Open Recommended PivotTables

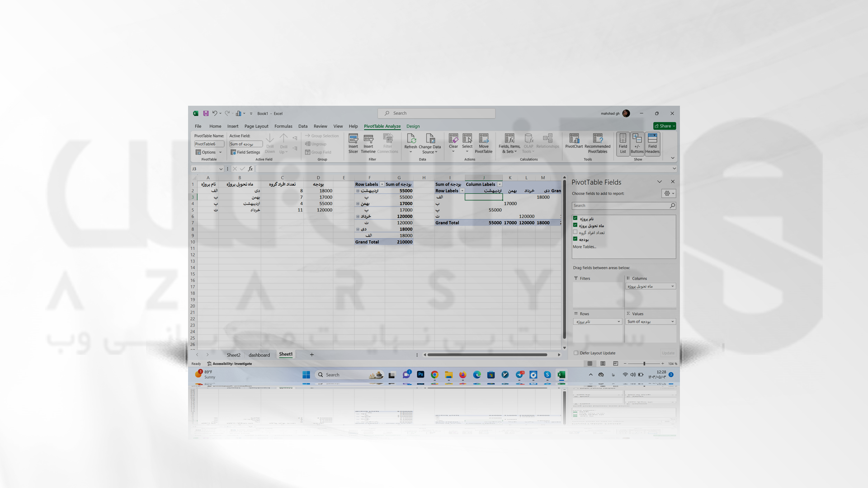(598, 143)
